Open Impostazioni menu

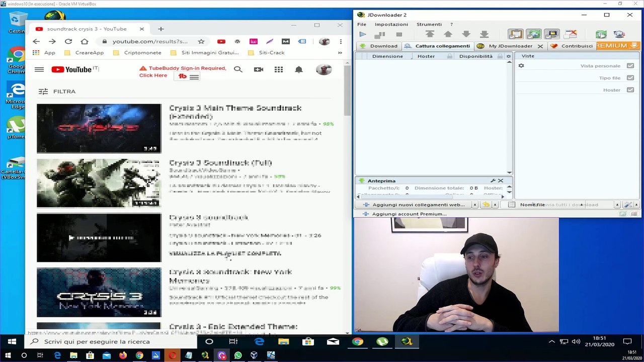pyautogui.click(x=391, y=24)
